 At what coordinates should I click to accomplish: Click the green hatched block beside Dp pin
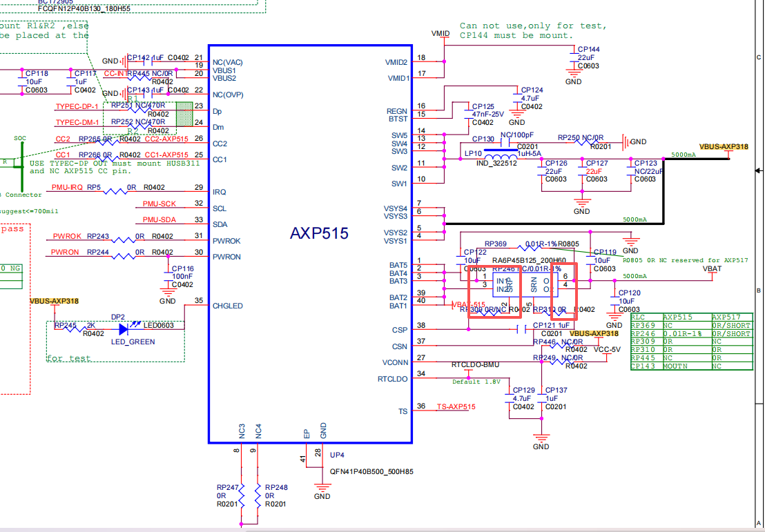coord(184,114)
